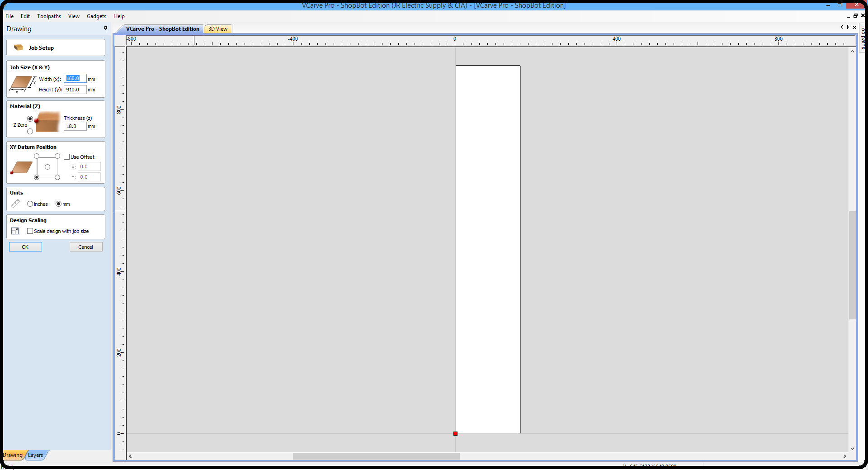Click the offset Y input field
Viewport: 868px width, 470px height.
[x=89, y=177]
